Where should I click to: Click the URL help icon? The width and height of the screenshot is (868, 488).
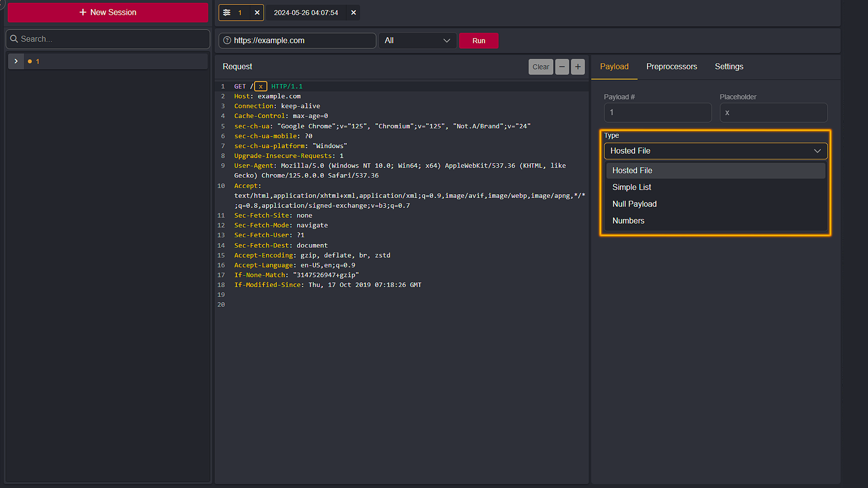(227, 40)
